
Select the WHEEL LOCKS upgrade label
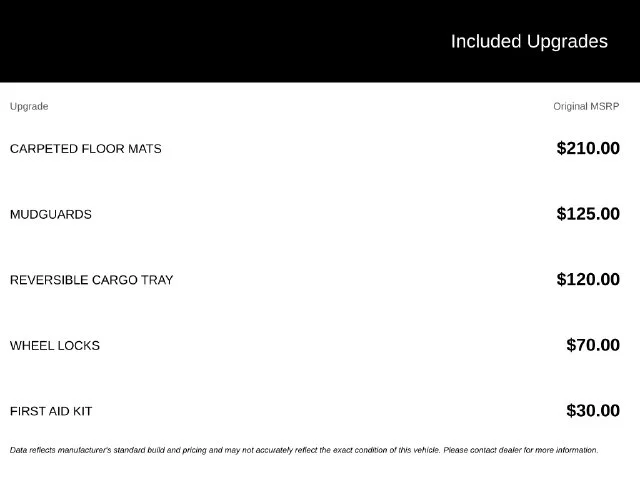click(x=55, y=346)
